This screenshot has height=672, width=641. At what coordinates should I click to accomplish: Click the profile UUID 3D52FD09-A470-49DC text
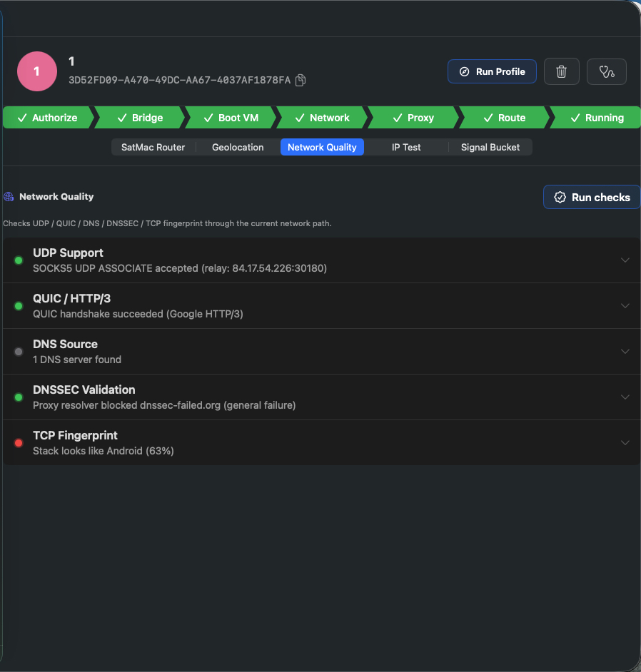pos(180,80)
